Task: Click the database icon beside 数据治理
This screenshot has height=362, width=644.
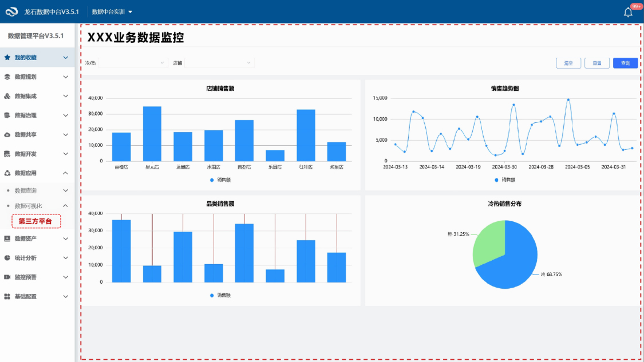Action: tap(7, 115)
